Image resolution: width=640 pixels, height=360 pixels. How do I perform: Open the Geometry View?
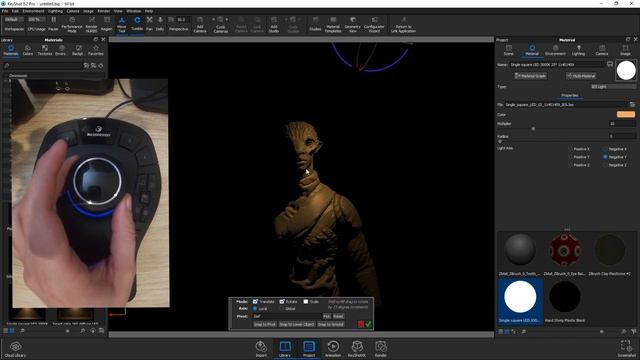click(x=352, y=24)
